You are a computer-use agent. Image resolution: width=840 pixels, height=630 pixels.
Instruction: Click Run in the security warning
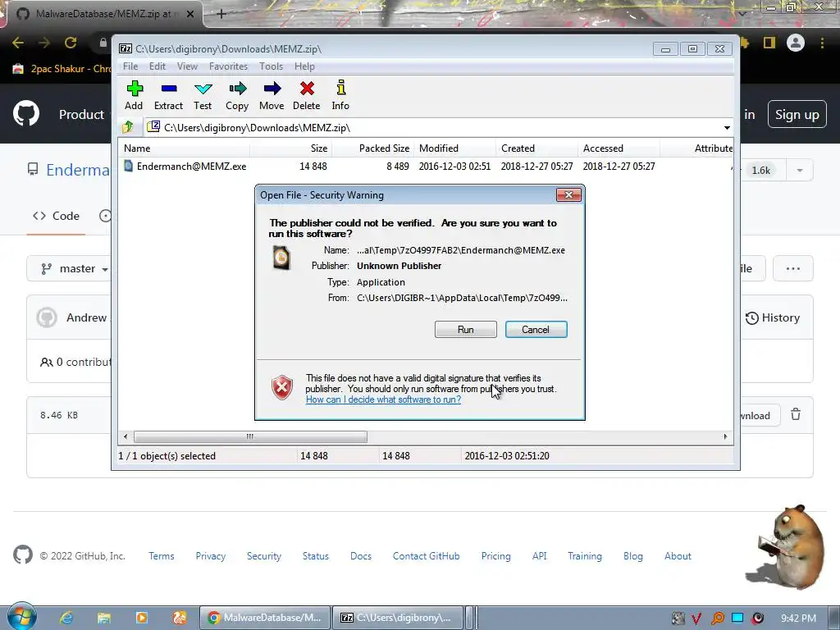(x=466, y=330)
